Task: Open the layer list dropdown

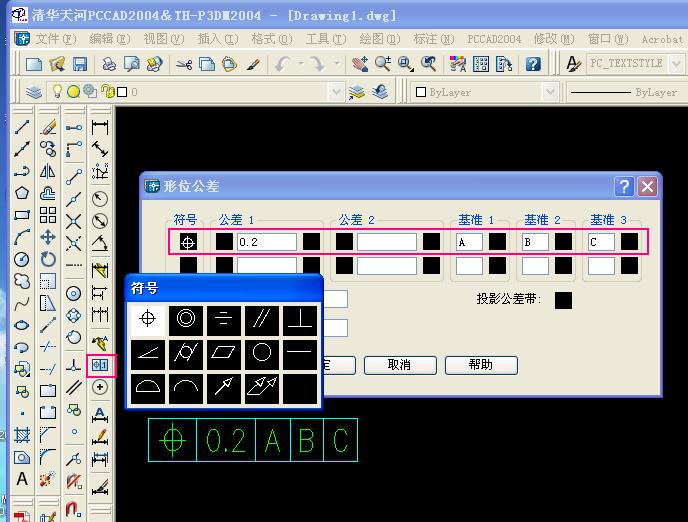Action: 336,92
